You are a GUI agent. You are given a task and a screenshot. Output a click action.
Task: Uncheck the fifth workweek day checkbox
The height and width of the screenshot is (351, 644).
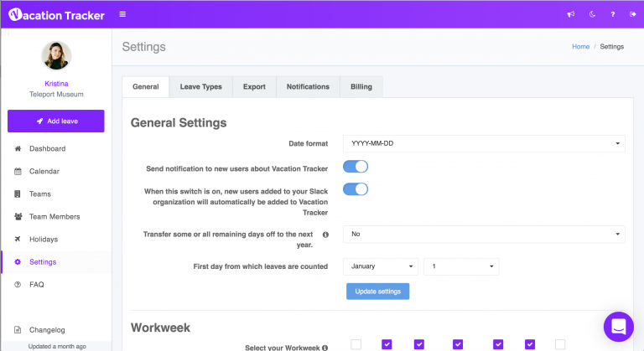[x=498, y=344]
